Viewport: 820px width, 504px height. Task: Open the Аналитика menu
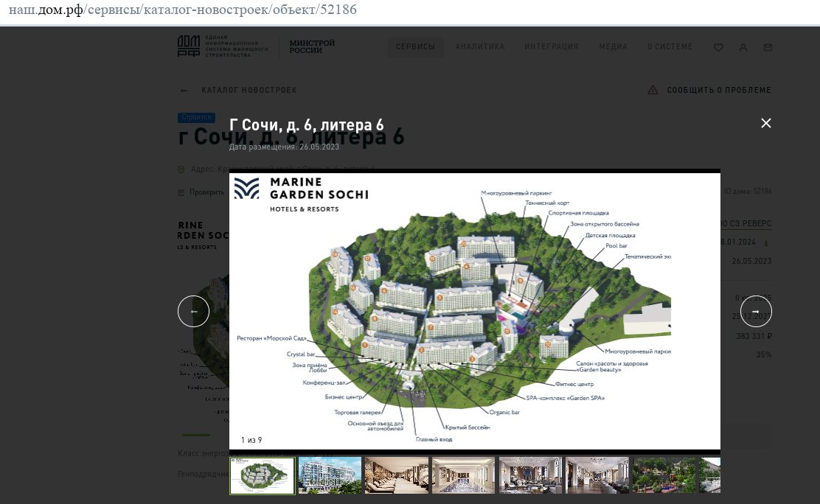pos(479,46)
